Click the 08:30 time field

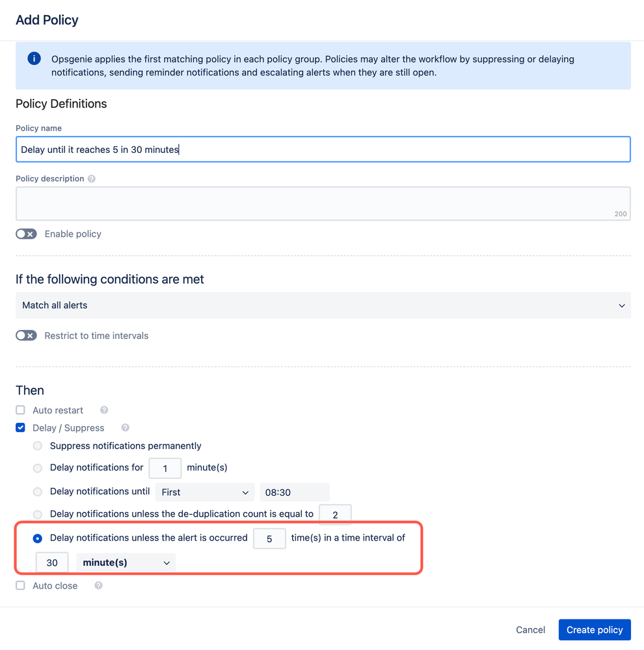(x=294, y=492)
